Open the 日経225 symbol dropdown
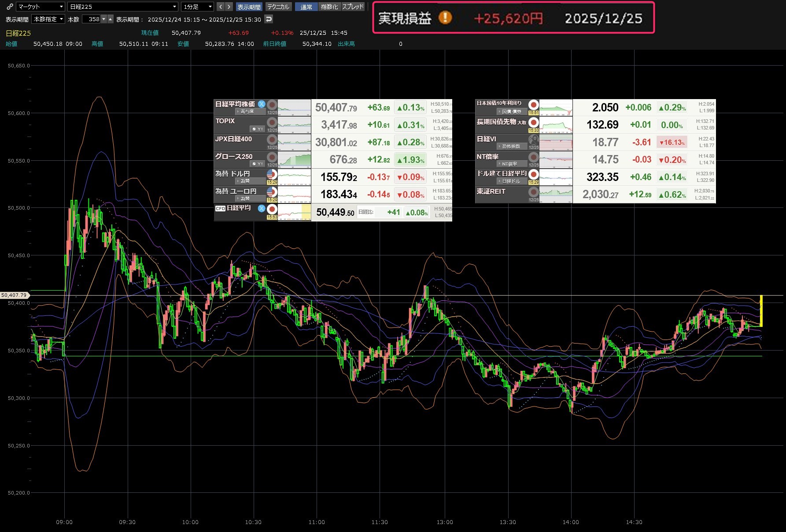Image resolution: width=786 pixels, height=532 pixels. [x=123, y=7]
